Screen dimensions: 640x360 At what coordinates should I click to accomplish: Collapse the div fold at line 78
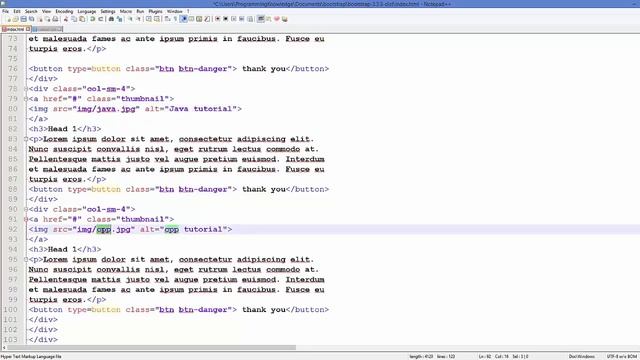(x=26, y=89)
